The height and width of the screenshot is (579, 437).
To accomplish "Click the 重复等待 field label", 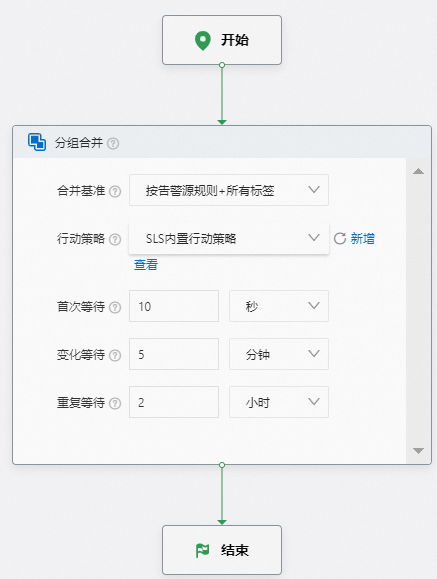I will pyautogui.click(x=81, y=403).
